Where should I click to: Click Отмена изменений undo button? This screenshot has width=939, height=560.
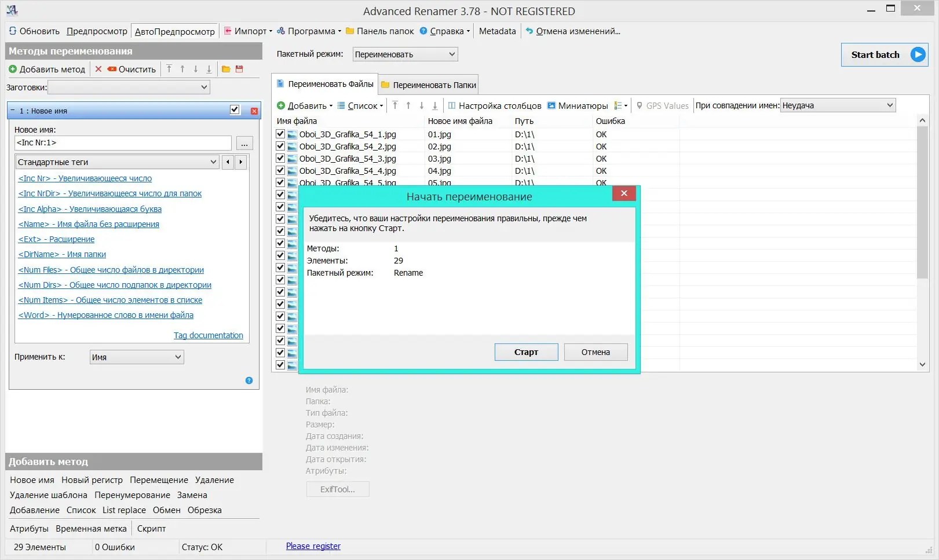pyautogui.click(x=572, y=31)
